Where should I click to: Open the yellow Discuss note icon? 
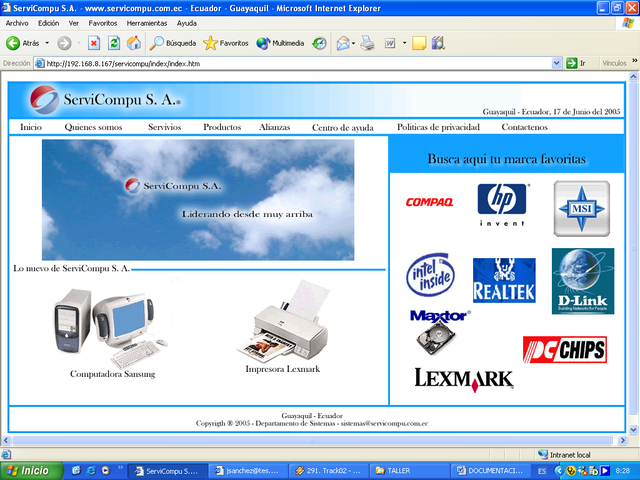pos(419,43)
